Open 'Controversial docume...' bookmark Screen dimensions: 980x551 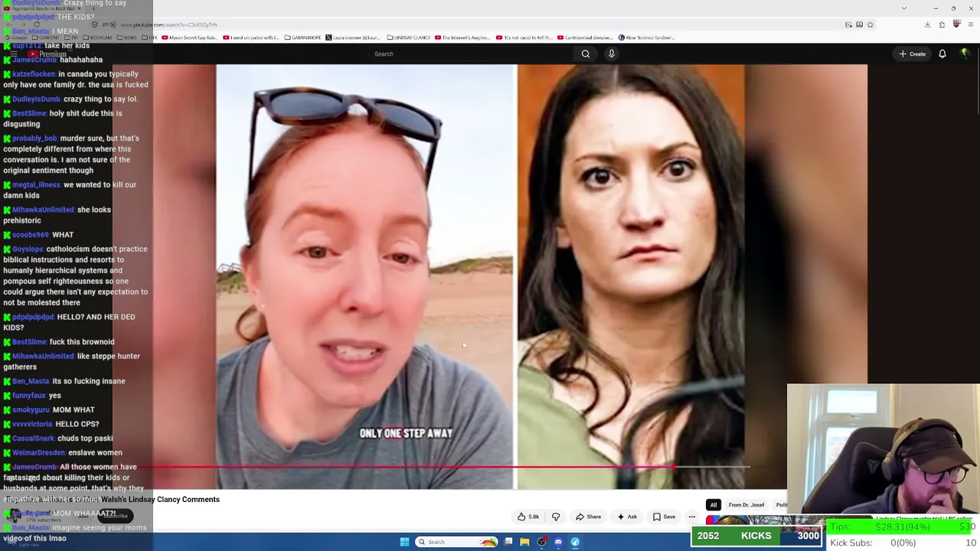(x=586, y=37)
